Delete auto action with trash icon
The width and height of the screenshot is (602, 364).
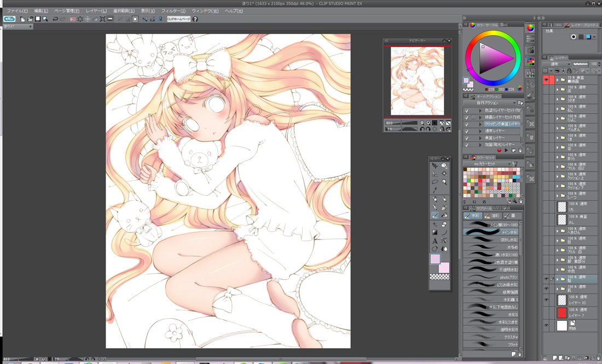click(520, 150)
